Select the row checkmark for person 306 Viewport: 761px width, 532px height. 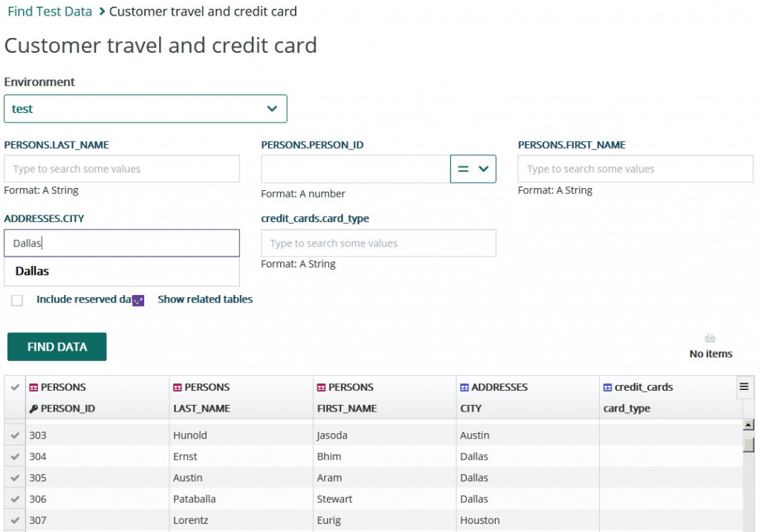coord(15,499)
